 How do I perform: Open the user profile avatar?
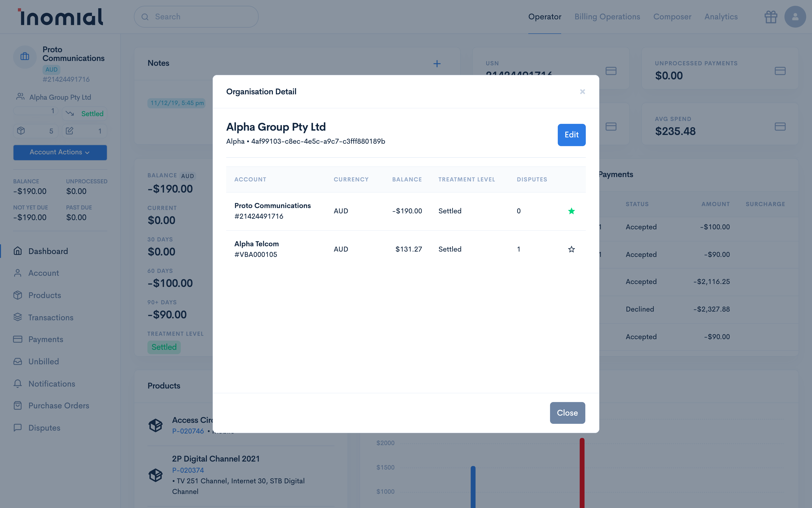click(x=795, y=17)
